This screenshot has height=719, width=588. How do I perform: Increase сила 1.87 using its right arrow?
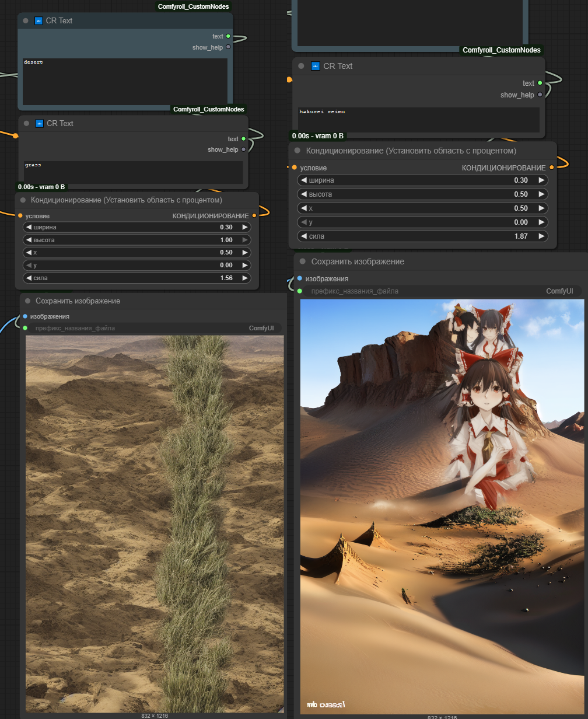coord(542,236)
